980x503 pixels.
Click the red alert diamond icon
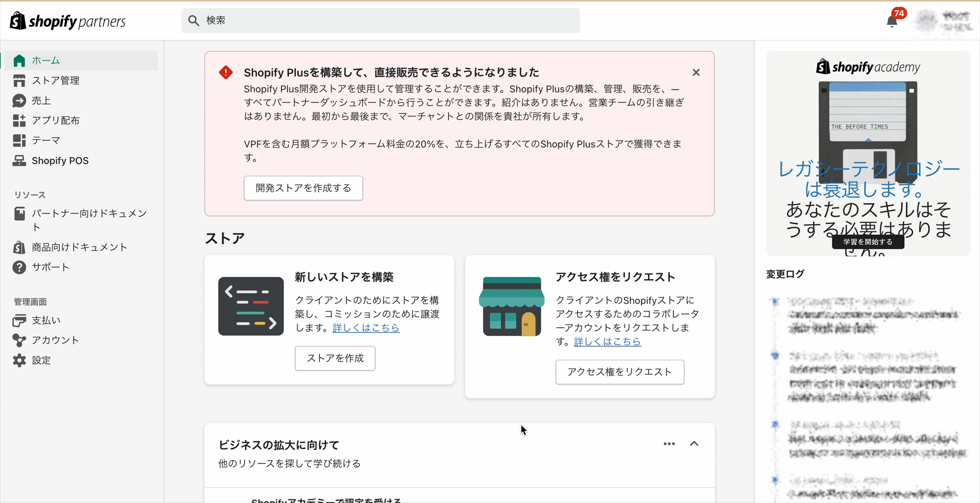(x=226, y=73)
